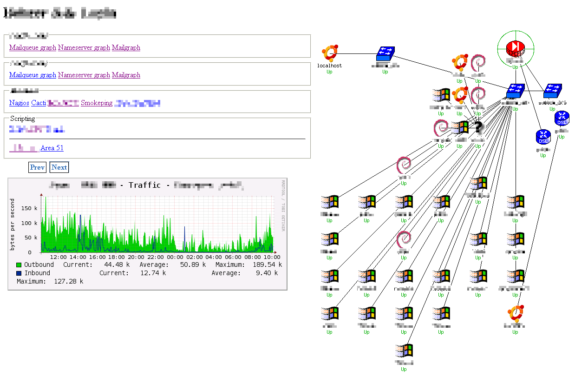This screenshot has height=377, width=588.
Task: Open the Windows icon left of second Ubuntu host
Action: [441, 95]
